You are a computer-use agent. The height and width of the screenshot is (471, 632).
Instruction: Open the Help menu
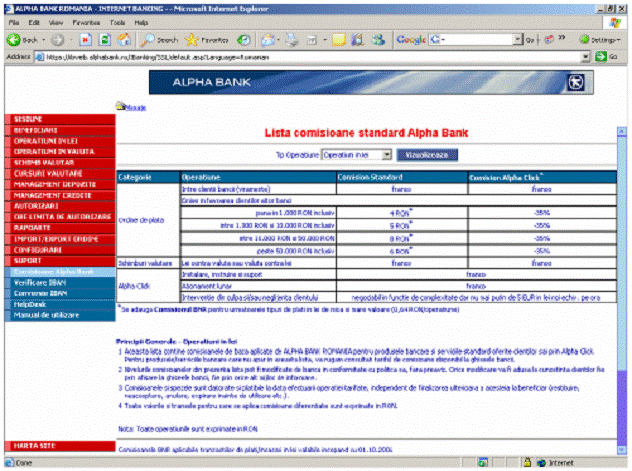(x=141, y=23)
